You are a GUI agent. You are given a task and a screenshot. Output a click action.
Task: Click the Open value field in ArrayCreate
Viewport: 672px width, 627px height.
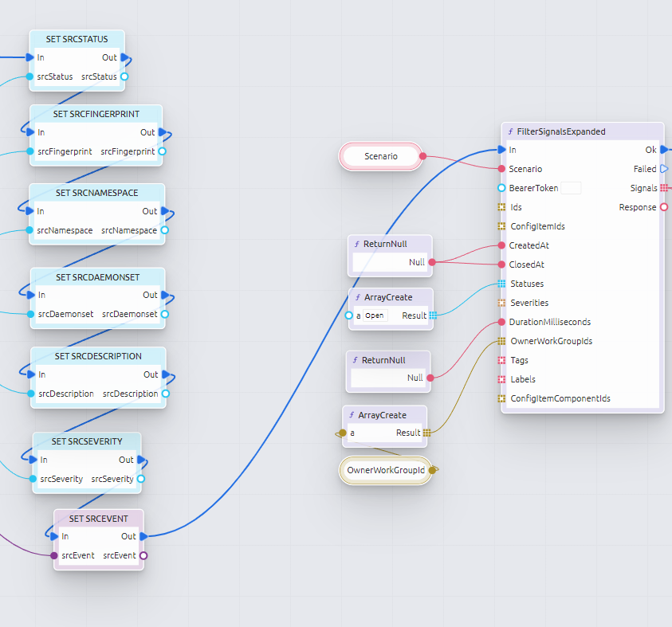375,315
